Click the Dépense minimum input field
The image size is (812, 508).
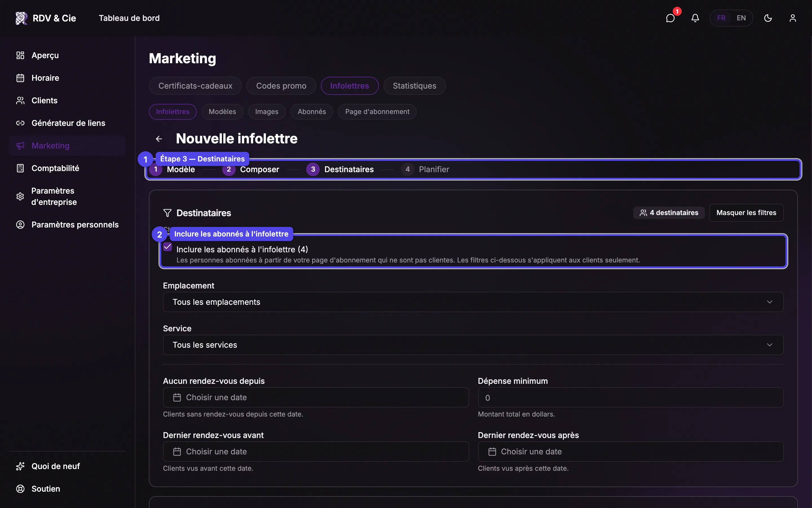pyautogui.click(x=630, y=397)
